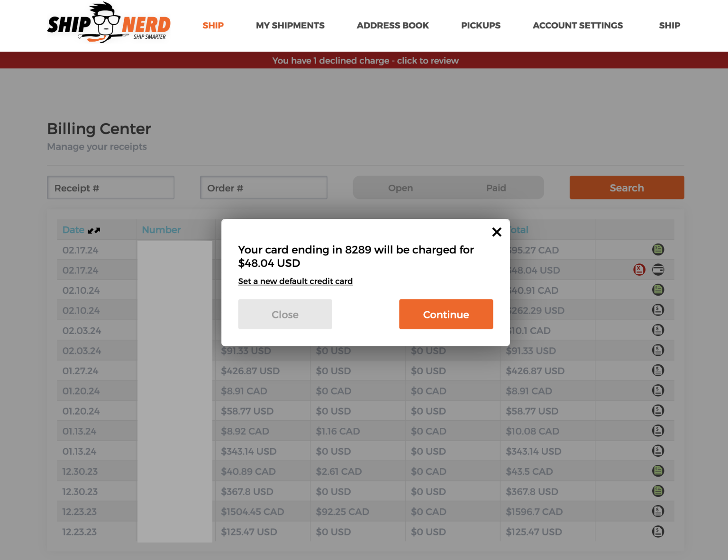The height and width of the screenshot is (560, 728).
Task: Open the green receipt icon on the top 02.17.24 row
Action: pyautogui.click(x=658, y=250)
